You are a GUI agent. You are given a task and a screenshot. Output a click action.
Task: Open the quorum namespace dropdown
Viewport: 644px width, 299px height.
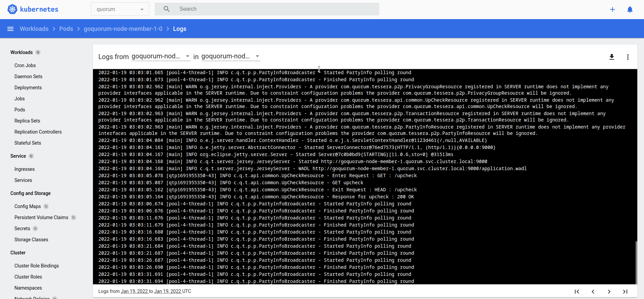click(x=120, y=9)
